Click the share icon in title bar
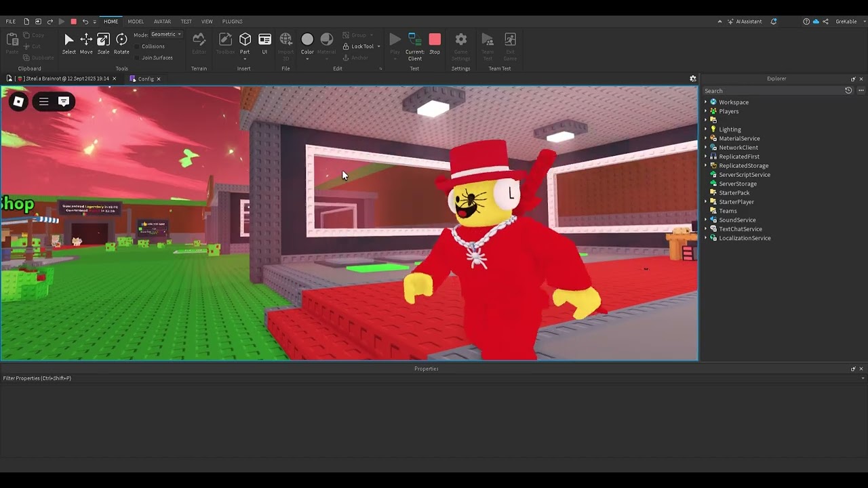The image size is (868, 488). click(x=825, y=21)
